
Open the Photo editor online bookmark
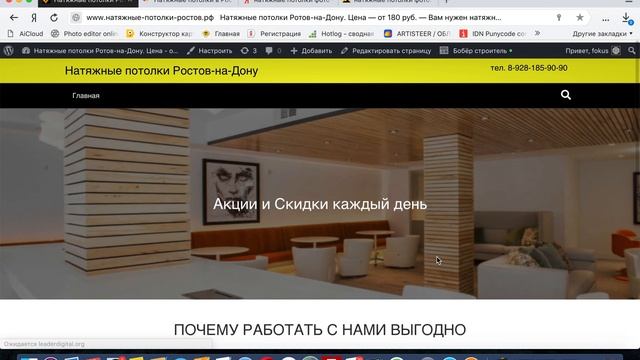click(84, 33)
